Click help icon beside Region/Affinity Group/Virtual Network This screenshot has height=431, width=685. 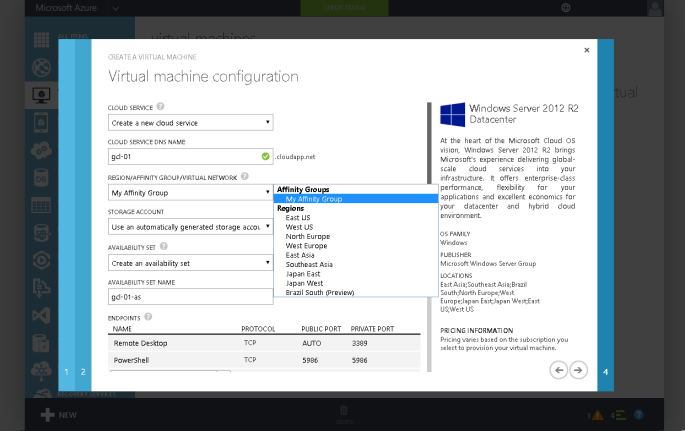pos(245,176)
